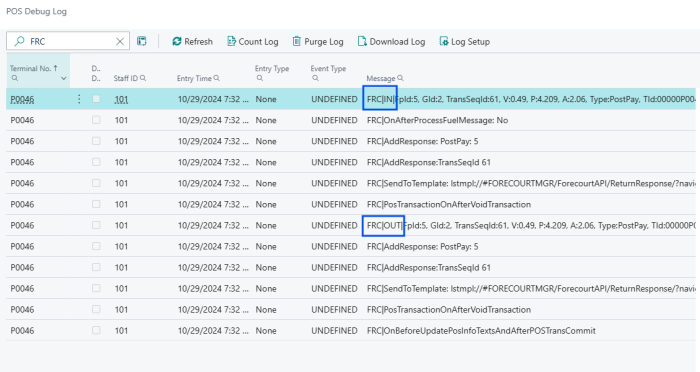Open the Message column filter icon
The width and height of the screenshot is (700, 372).
400,78
